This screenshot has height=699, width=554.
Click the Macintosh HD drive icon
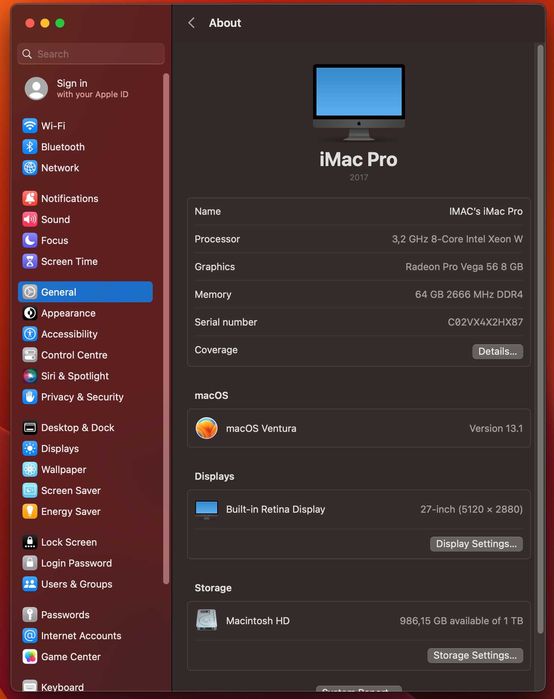tap(207, 620)
